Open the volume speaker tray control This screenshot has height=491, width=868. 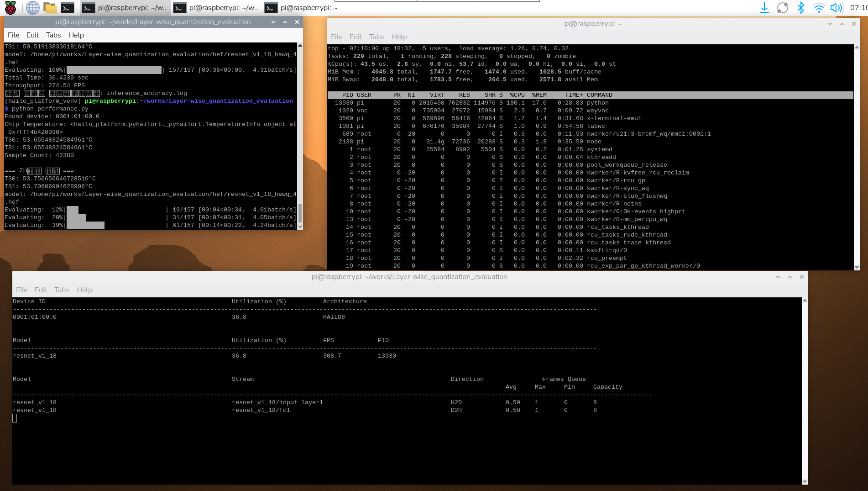[836, 8]
